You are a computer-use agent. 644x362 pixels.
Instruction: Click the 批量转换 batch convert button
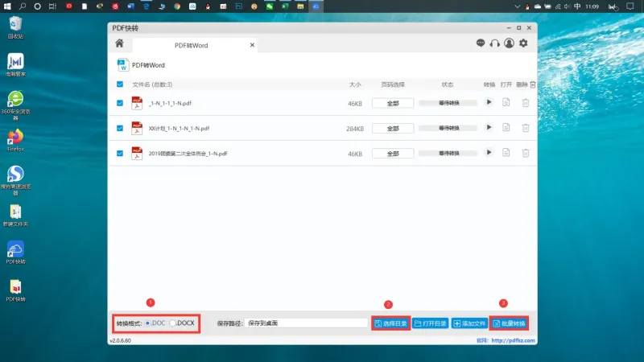click(509, 323)
